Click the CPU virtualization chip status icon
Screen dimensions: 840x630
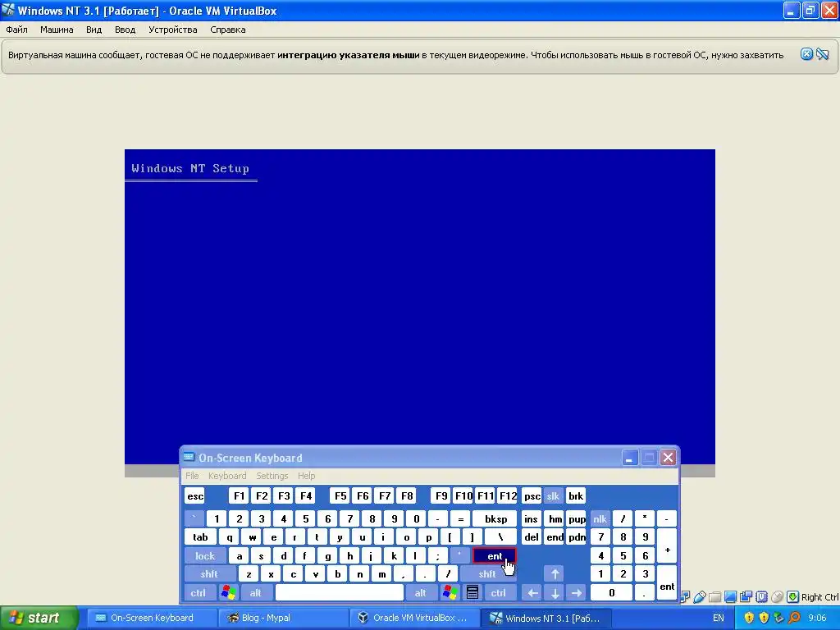tap(761, 597)
